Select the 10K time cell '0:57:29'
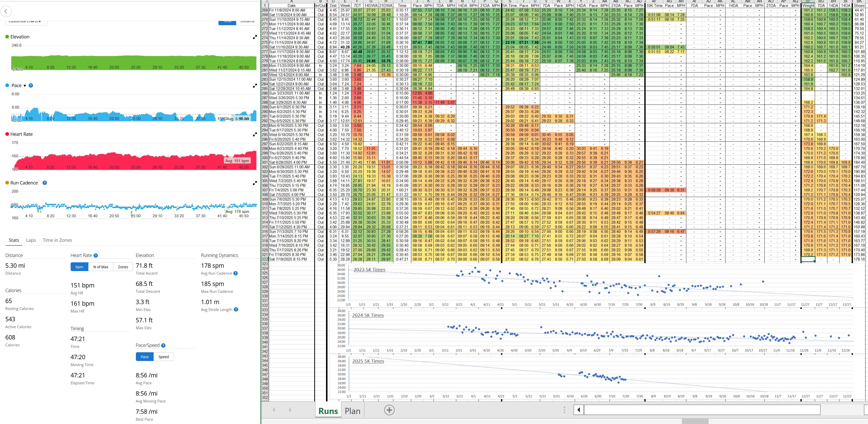Viewport: 868px width, 424px height. click(654, 232)
